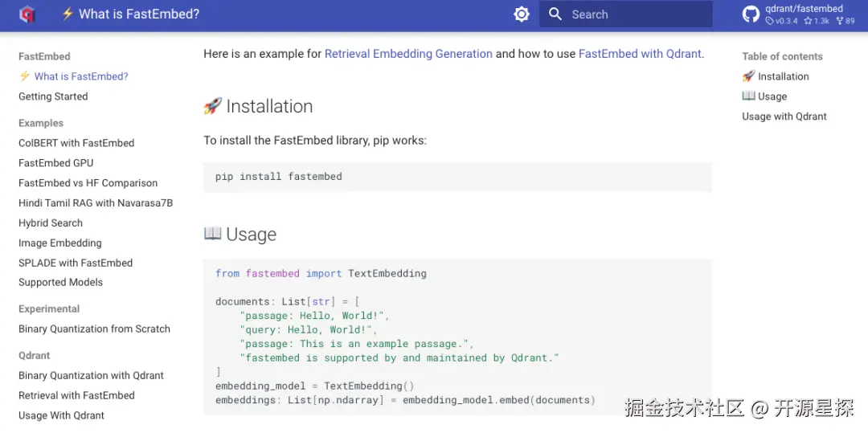
Task: Click the pip install fastembed code block
Action: coord(457,177)
